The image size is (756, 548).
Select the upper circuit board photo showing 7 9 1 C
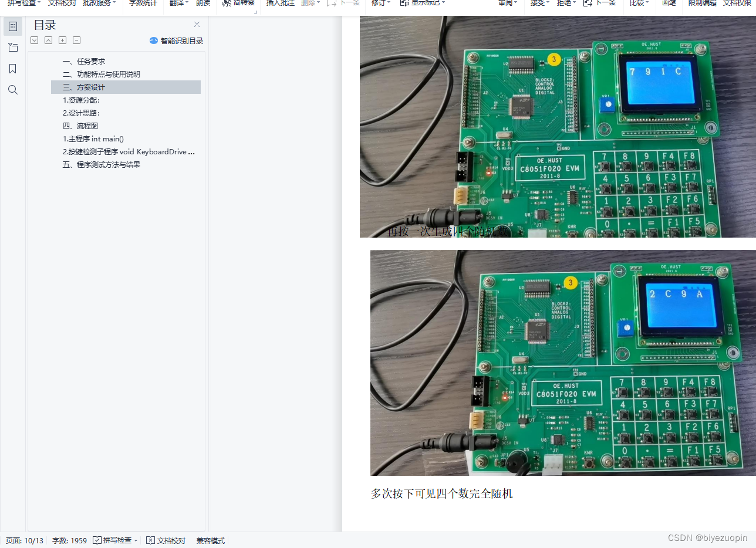tap(558, 127)
